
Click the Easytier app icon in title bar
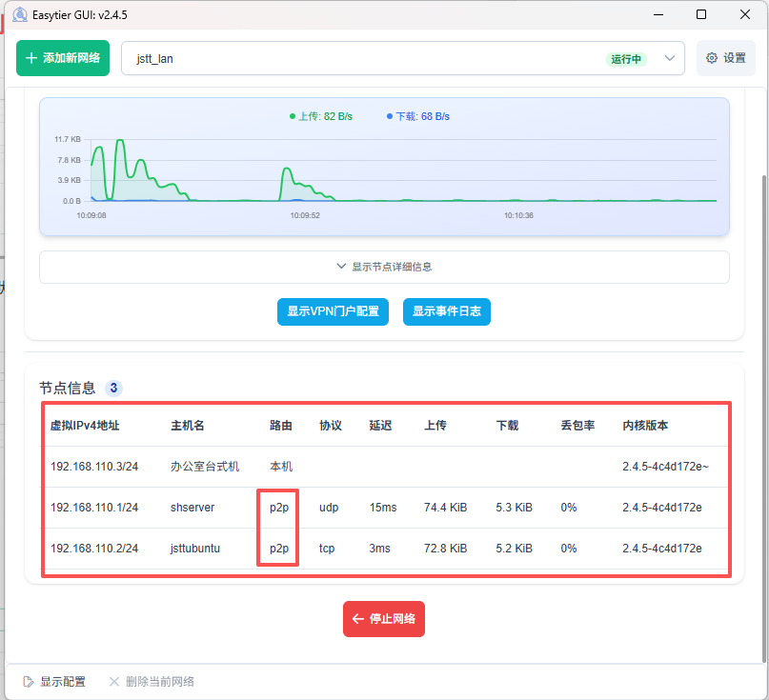coord(19,14)
